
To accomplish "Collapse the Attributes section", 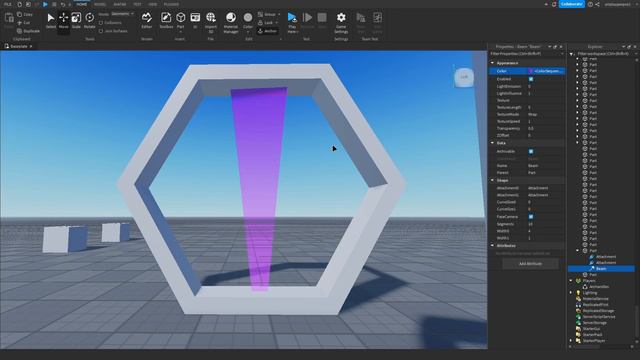I will coord(493,246).
